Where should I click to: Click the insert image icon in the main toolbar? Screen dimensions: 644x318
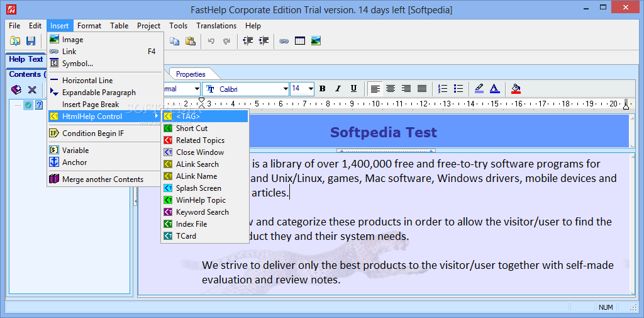pos(316,41)
